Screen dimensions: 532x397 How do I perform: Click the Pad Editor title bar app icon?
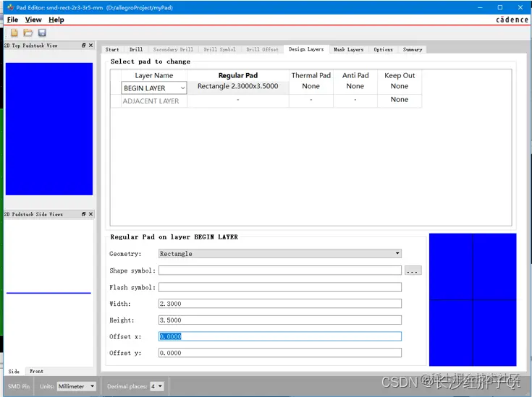point(11,7)
